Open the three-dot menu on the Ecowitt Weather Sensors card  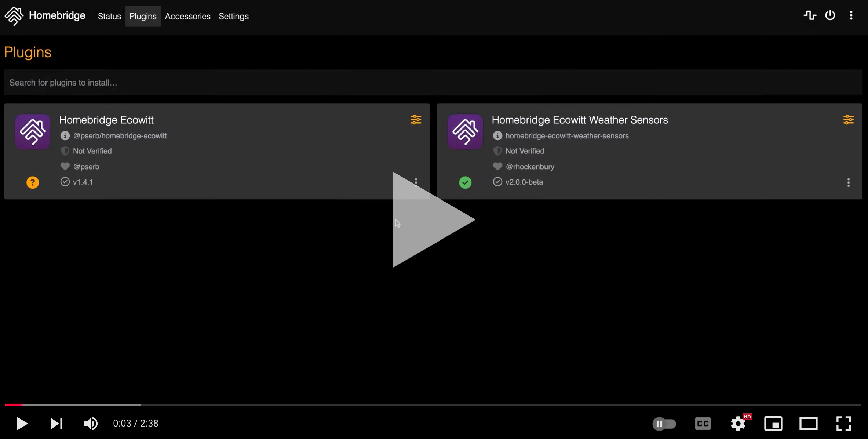(848, 182)
